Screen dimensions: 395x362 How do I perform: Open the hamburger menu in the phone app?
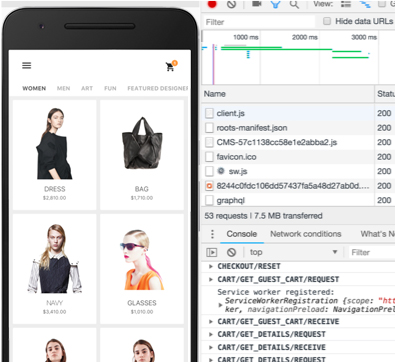[x=27, y=65]
